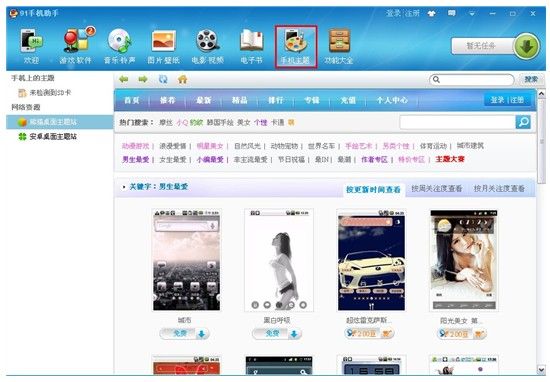
Task: Click the green download manager arrow button
Action: tap(526, 46)
